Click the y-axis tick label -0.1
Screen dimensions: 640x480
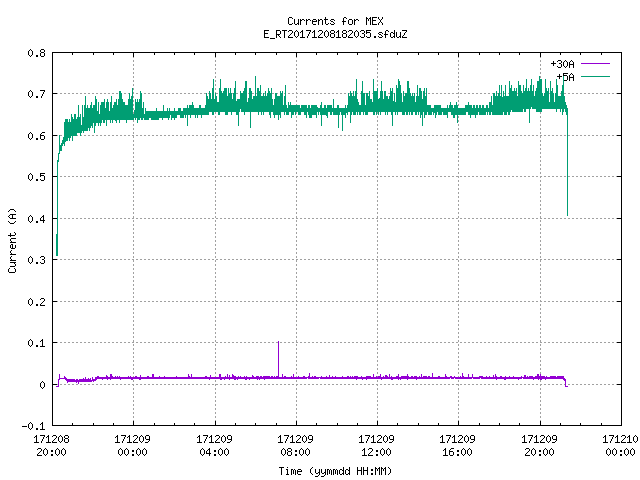pyautogui.click(x=33, y=426)
